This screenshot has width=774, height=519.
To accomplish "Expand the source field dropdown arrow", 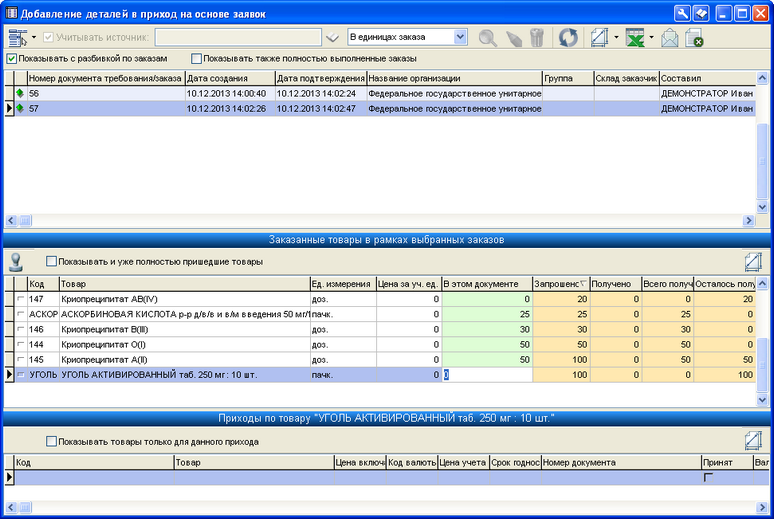I will (x=333, y=38).
